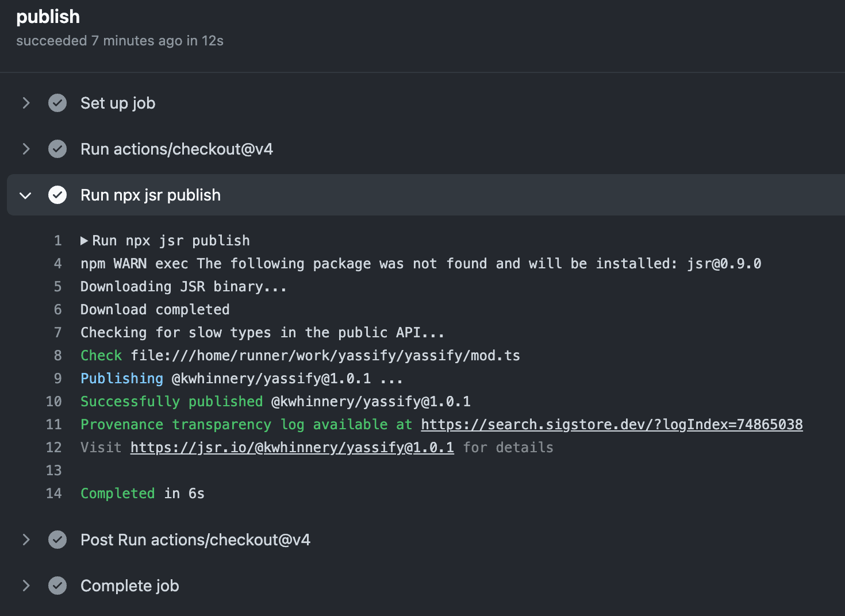845x616 pixels.
Task: Expand the Set up job step chevron
Action: coord(26,103)
